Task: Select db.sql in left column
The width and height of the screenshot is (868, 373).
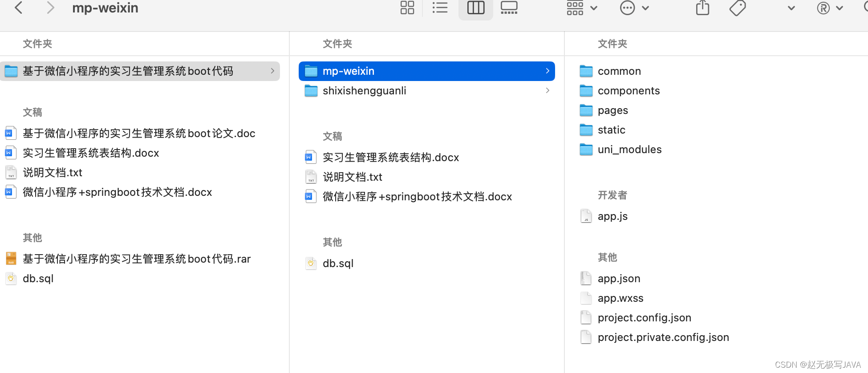Action: [x=38, y=279]
